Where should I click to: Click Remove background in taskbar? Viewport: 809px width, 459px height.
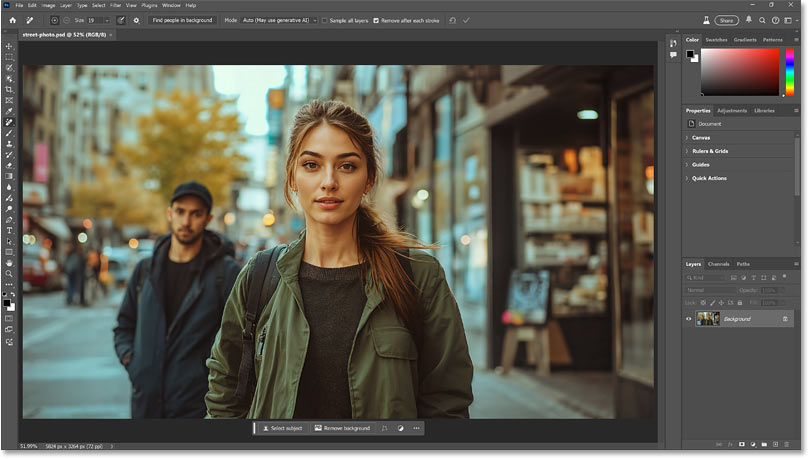pyautogui.click(x=343, y=429)
